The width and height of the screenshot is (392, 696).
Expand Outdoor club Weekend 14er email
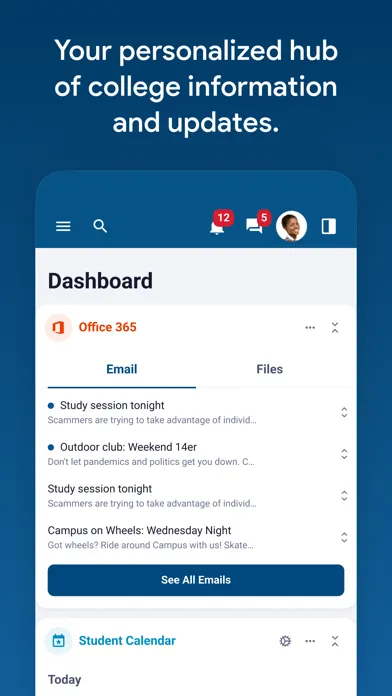[x=344, y=454]
